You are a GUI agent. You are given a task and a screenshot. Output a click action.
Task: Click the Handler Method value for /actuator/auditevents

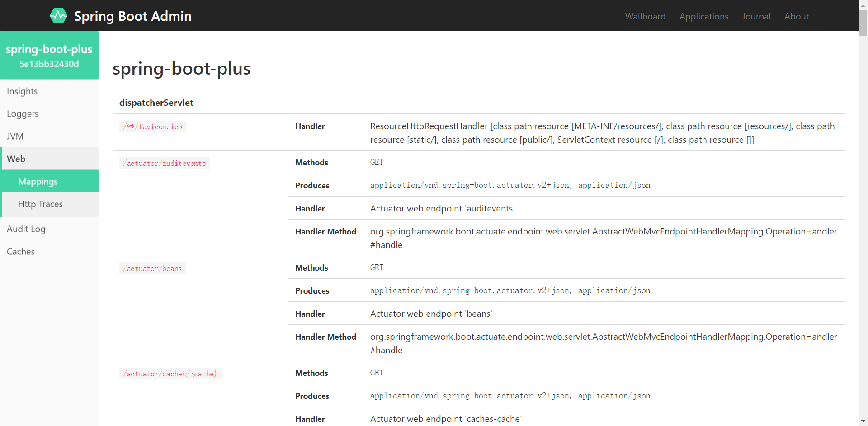(604, 238)
